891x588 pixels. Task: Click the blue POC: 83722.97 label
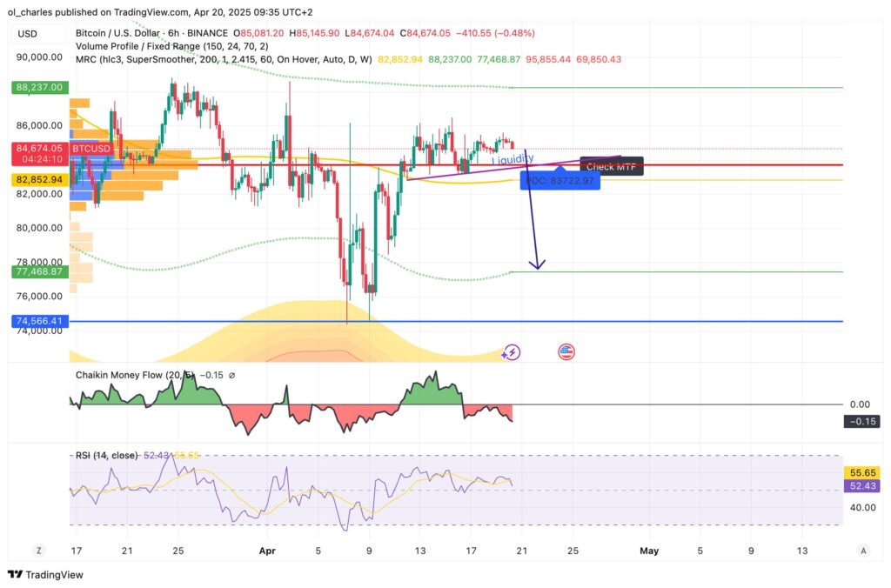click(x=559, y=180)
